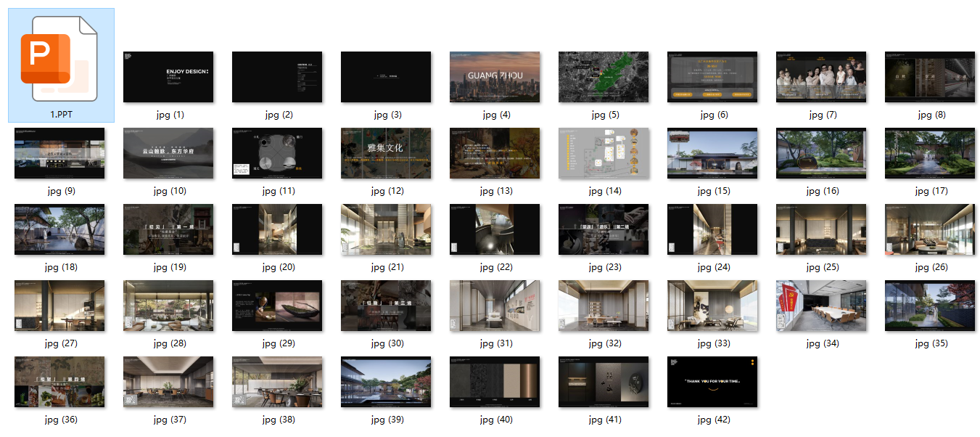Open the green map thumbnail jpg (5)
The height and width of the screenshot is (437, 980).
click(604, 77)
